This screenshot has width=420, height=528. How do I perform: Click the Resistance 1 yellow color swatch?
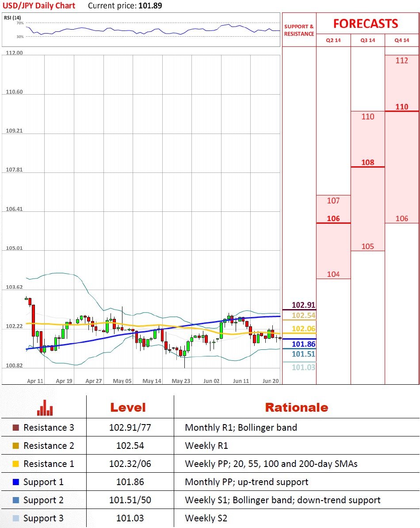tap(15, 464)
